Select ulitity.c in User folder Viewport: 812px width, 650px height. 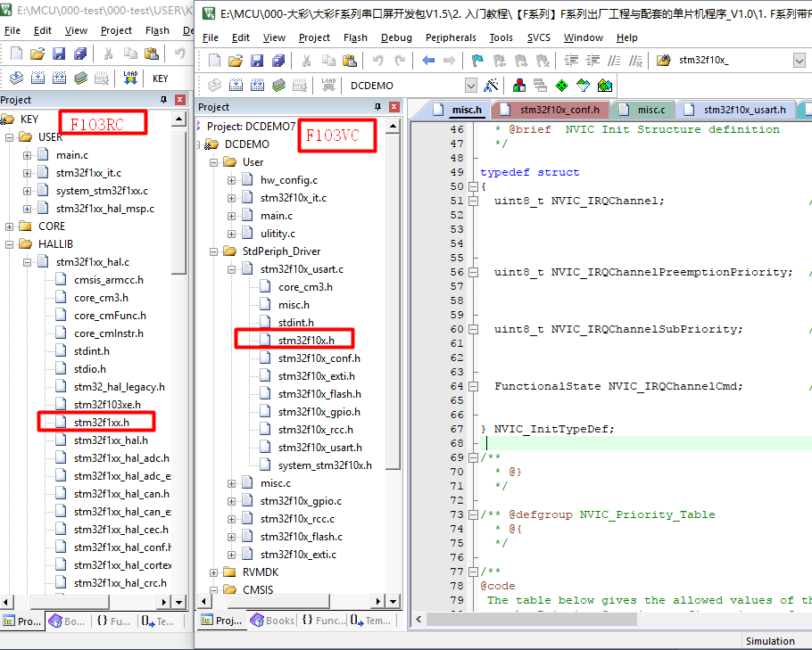click(x=278, y=234)
